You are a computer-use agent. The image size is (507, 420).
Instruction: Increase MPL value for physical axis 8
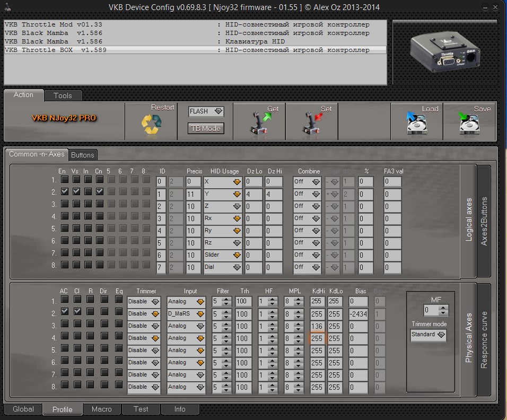[x=298, y=385]
